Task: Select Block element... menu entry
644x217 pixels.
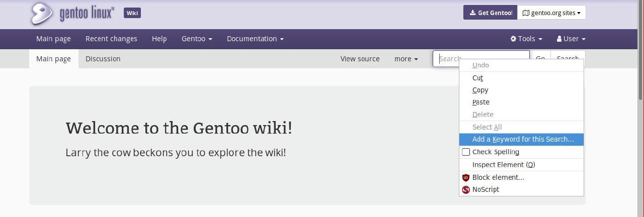Action: 521,177
